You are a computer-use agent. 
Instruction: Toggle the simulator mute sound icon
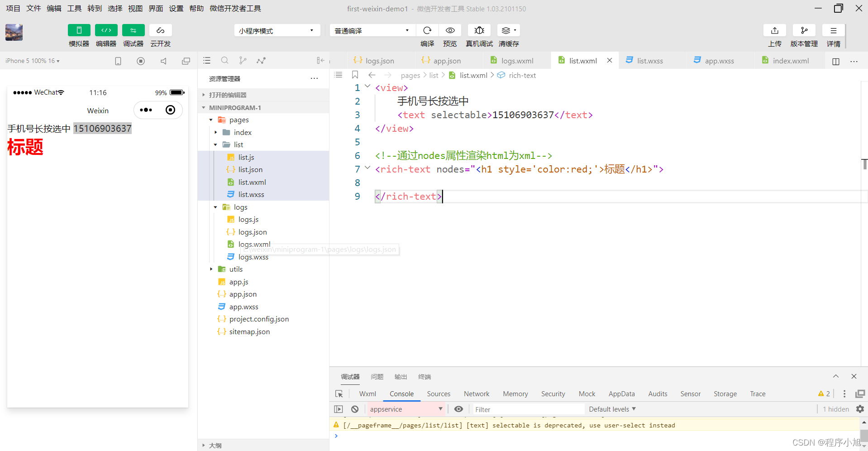(x=163, y=61)
